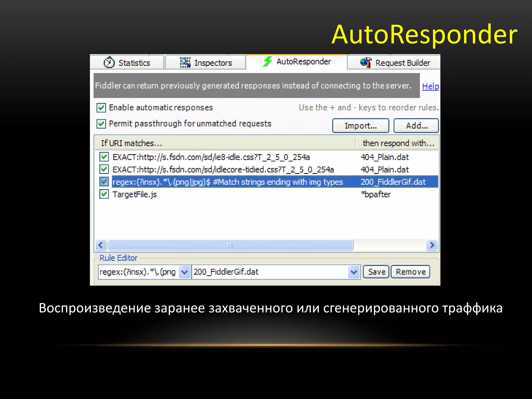Click the AutoResponder lightning bolt icon
Image resolution: width=532 pixels, height=399 pixels.
267,62
